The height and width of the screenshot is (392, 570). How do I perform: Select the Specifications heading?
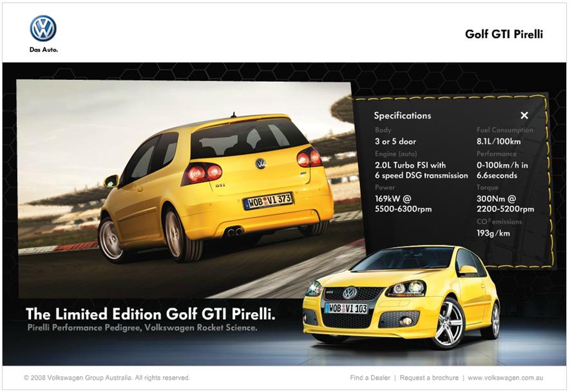point(403,116)
